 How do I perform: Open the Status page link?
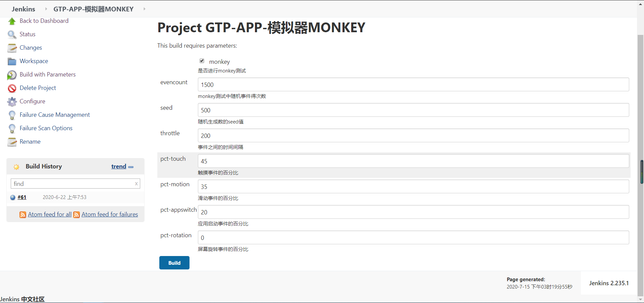[28, 34]
